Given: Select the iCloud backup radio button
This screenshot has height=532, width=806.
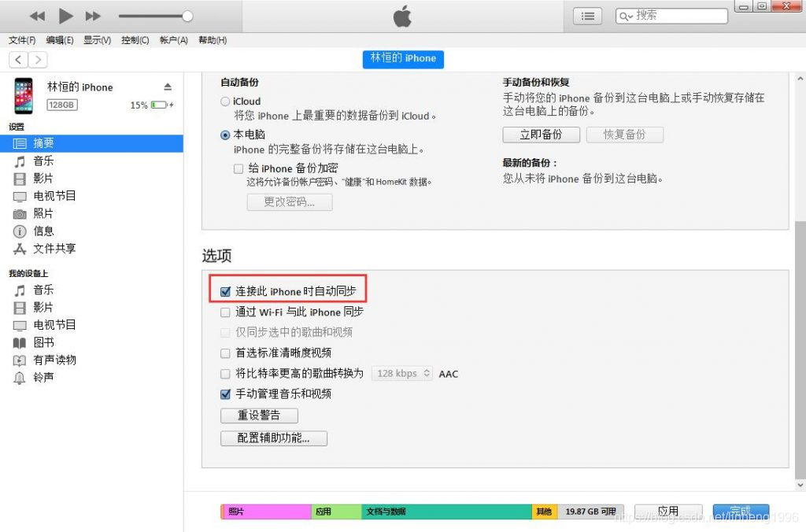Looking at the screenshot, I should 224,102.
